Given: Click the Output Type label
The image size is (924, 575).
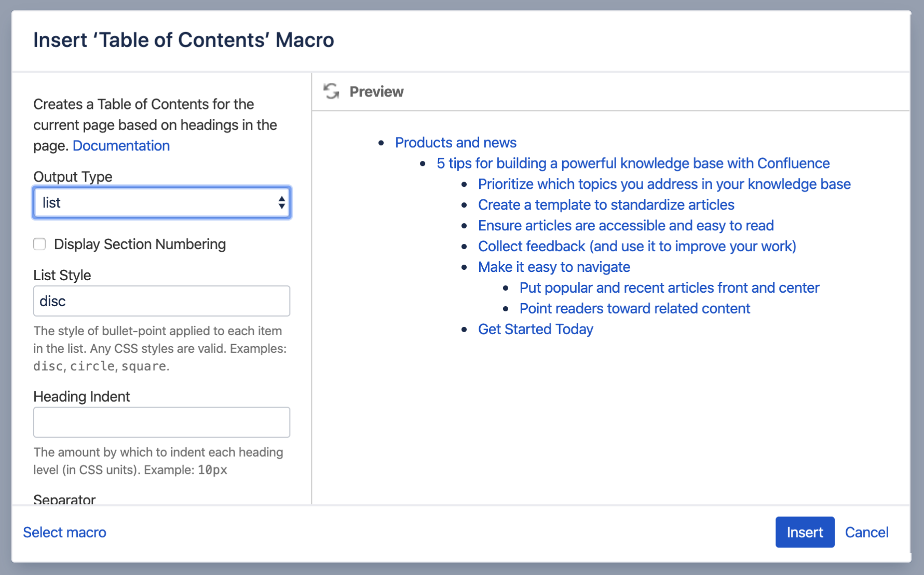Looking at the screenshot, I should [73, 177].
